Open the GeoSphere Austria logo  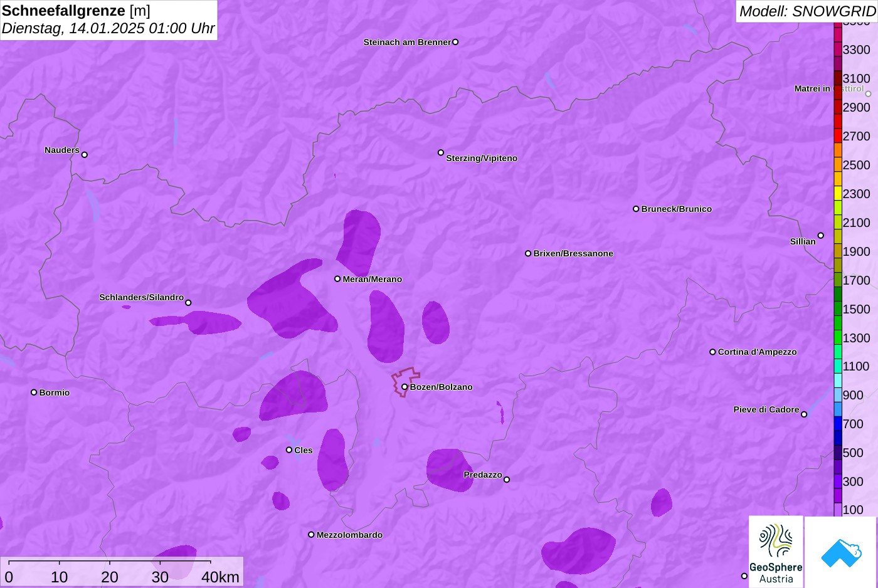[x=776, y=552]
